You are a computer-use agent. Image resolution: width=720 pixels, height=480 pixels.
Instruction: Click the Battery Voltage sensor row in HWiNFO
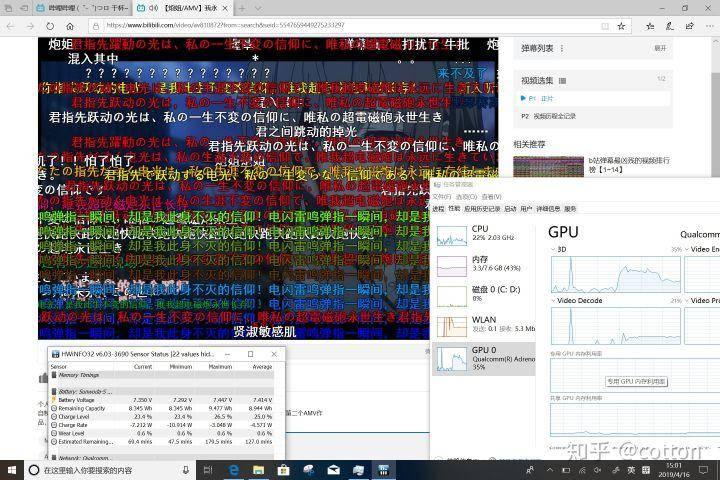pyautogui.click(x=163, y=400)
